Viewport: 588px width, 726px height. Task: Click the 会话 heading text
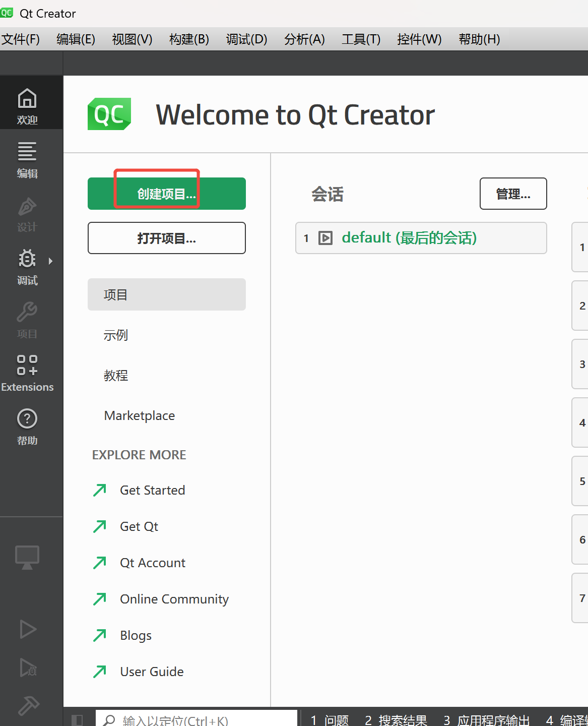click(328, 194)
